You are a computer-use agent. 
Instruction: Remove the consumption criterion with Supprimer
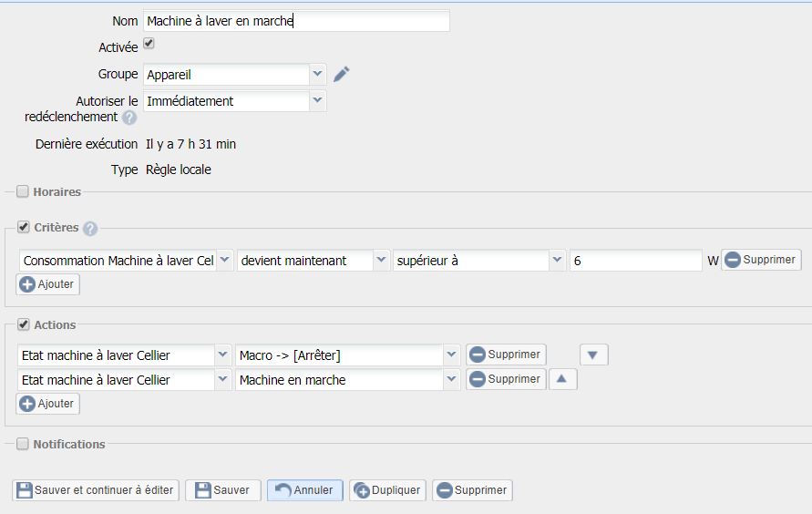tap(761, 260)
